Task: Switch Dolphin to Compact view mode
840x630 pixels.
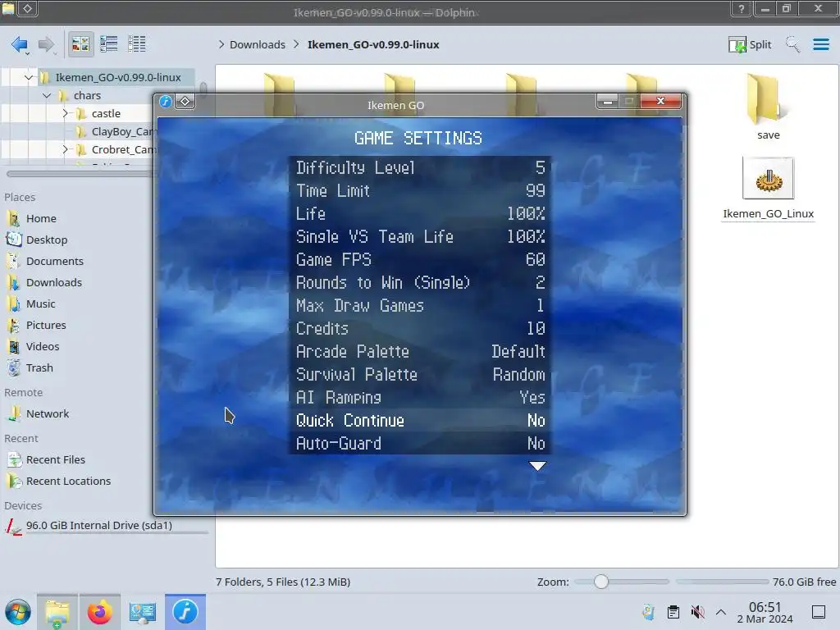Action: pos(109,44)
